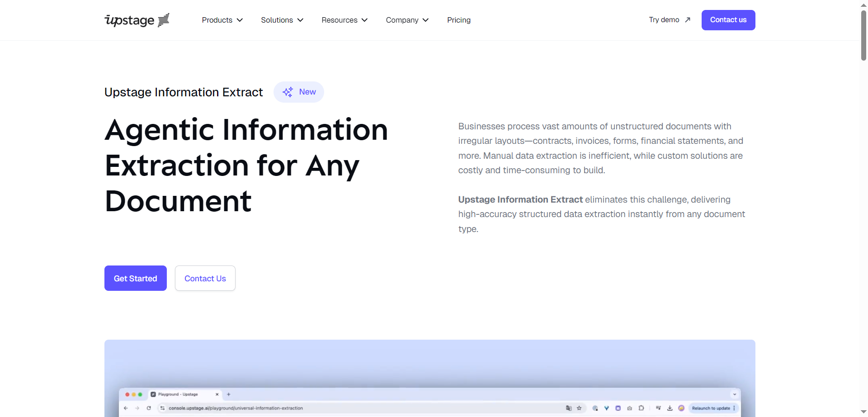Click the media control playlist icon
Viewport: 868px width, 417px height.
658,408
